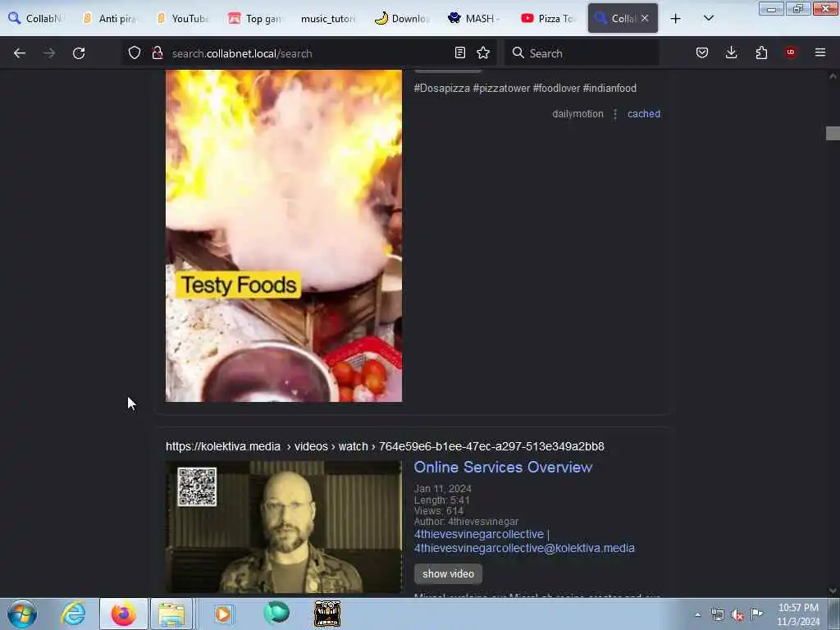Screen dimensions: 840x630
Task: Bookmark this page with the star
Action: [483, 52]
